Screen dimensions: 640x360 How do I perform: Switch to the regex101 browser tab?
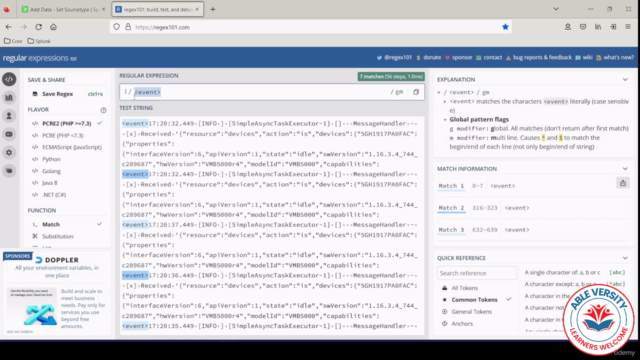point(157,9)
